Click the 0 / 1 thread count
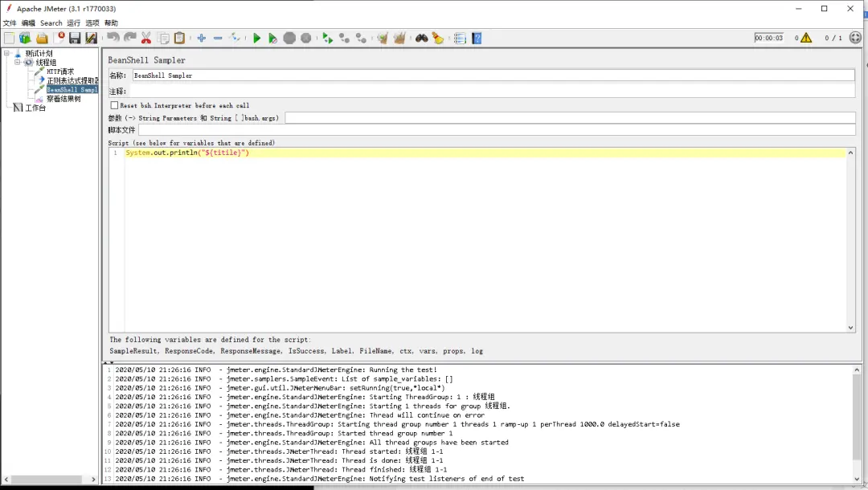 coord(833,39)
